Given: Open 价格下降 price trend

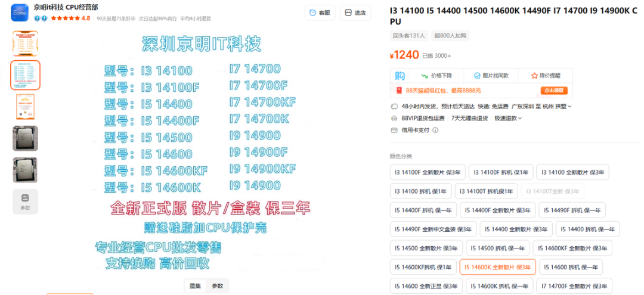Looking at the screenshot, I should coord(436,76).
